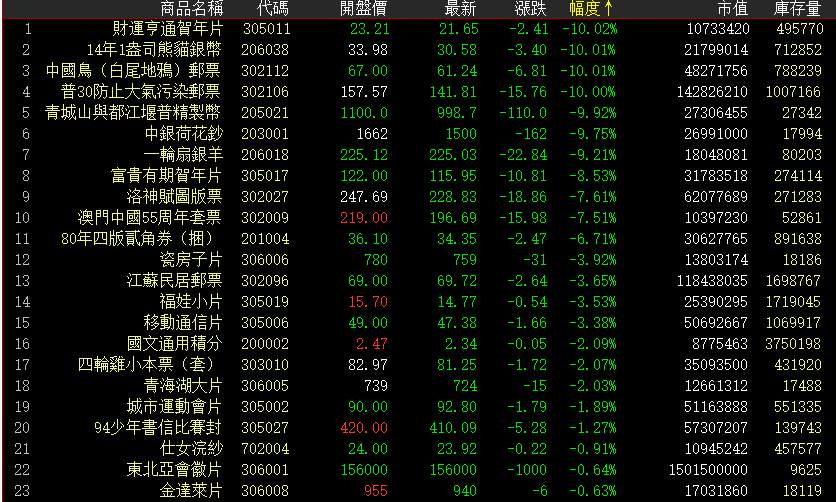Click code 305011

(x=266, y=29)
